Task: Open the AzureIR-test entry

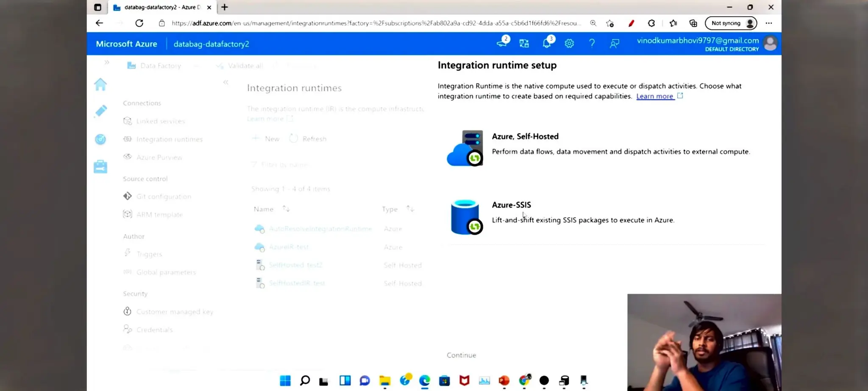Action: 289,247
